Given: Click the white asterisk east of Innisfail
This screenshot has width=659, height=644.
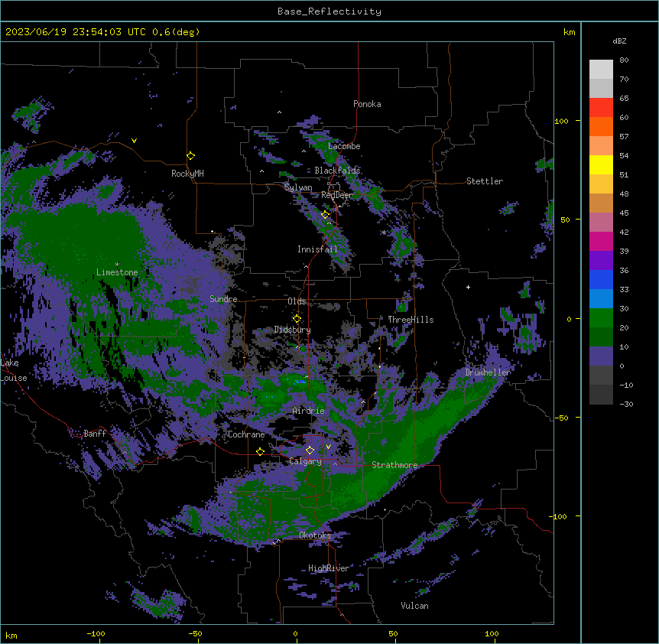Looking at the screenshot, I should pyautogui.click(x=384, y=233).
